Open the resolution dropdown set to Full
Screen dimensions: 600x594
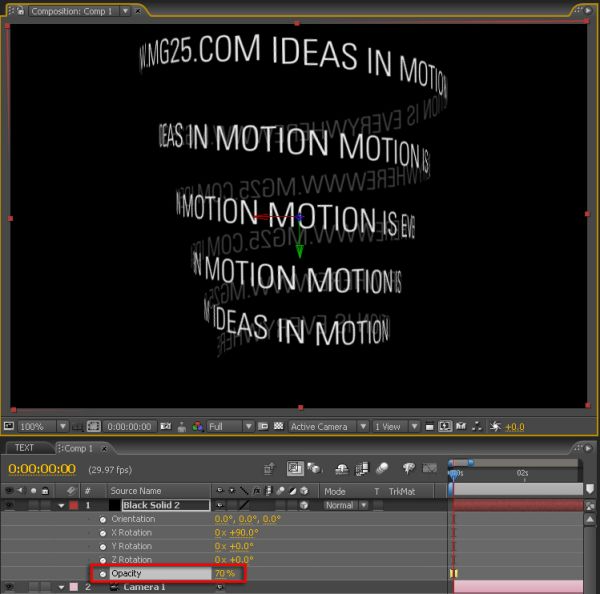coord(230,426)
